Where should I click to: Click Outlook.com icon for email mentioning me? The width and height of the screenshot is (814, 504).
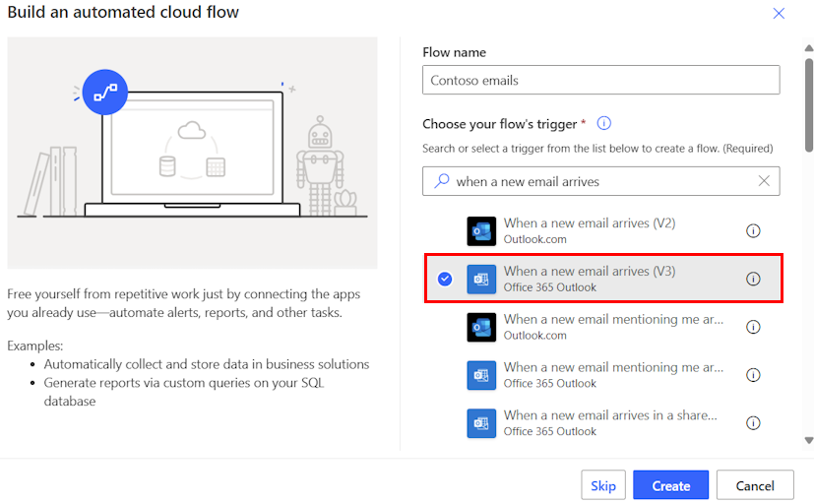tap(481, 327)
